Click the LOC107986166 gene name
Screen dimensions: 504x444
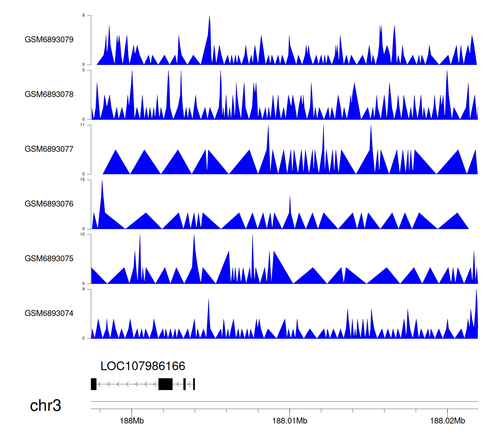(x=143, y=366)
